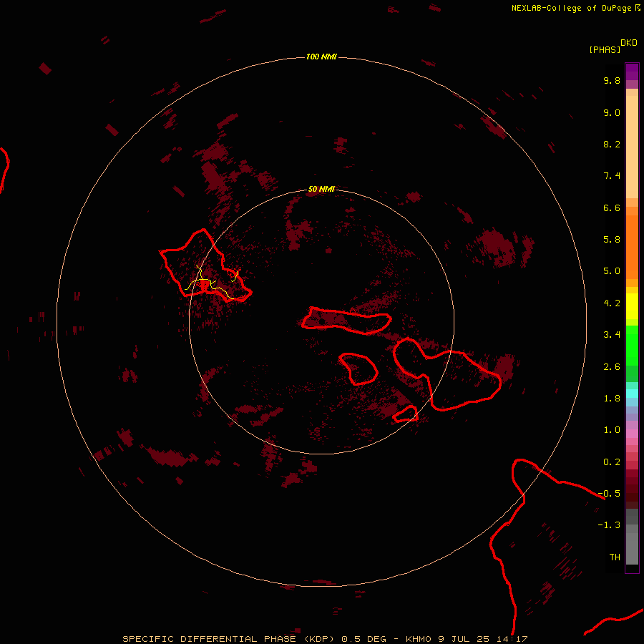644x644 pixels.
Task: Click the 3.4 legend value
Action: pyautogui.click(x=612, y=335)
